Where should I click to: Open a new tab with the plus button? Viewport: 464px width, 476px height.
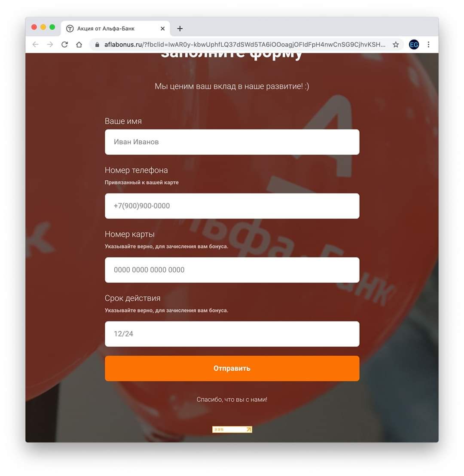coord(180,28)
